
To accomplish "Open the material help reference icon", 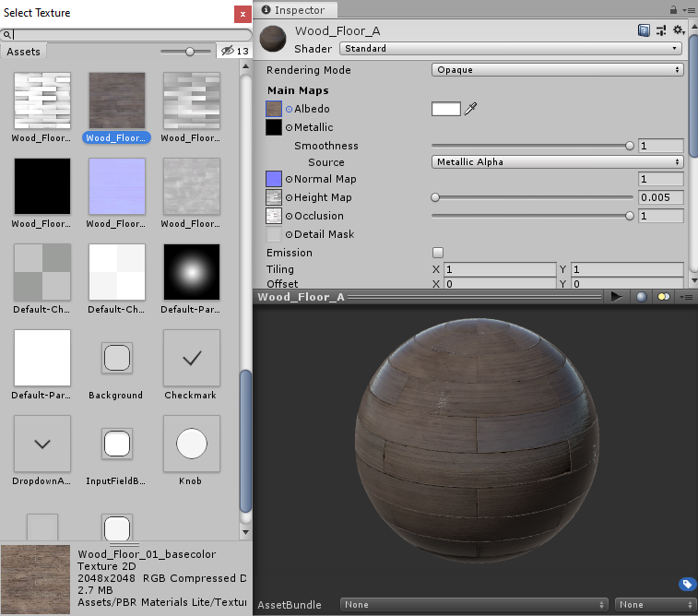I will [645, 30].
